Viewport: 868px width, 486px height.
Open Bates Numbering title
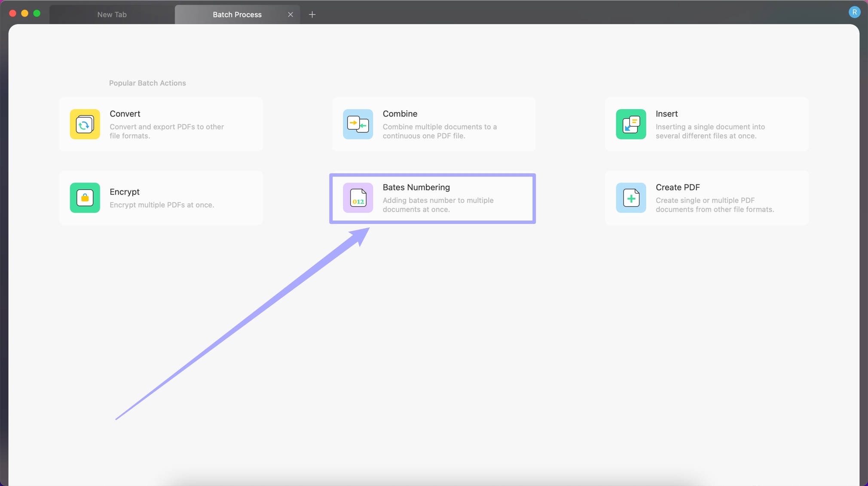(x=416, y=187)
